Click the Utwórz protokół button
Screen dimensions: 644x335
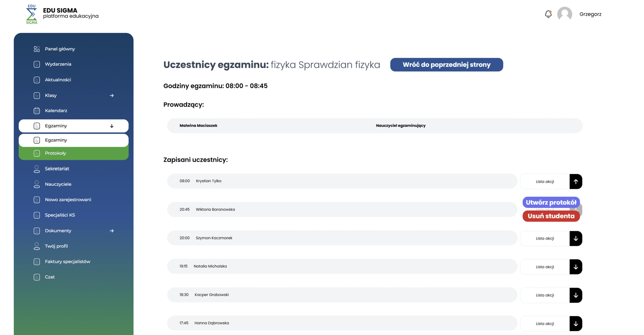(551, 202)
